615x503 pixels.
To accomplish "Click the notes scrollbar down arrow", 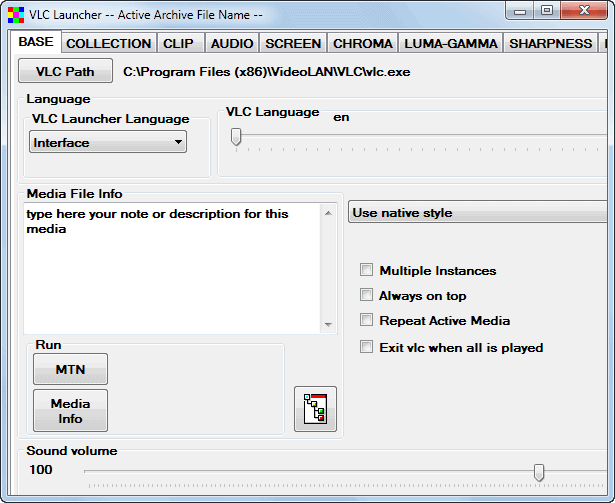I will 328,324.
